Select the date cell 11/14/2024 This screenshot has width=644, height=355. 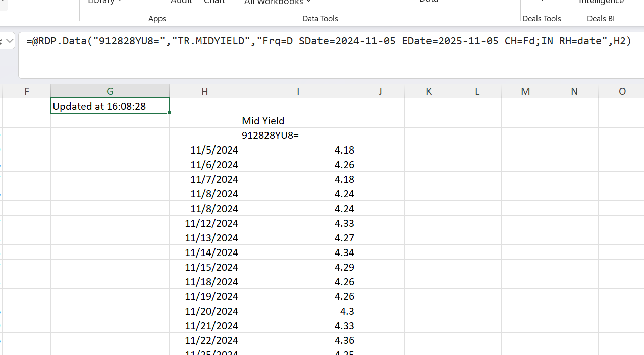coord(204,252)
